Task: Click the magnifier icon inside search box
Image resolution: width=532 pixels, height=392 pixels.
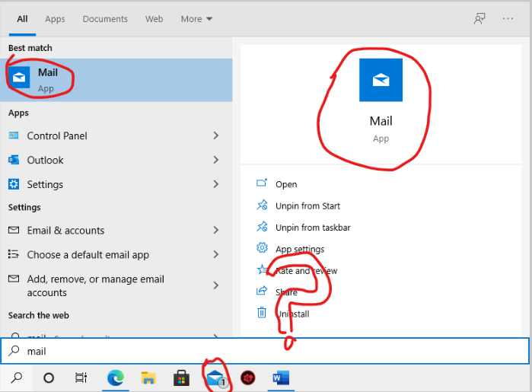Action: click(14, 351)
